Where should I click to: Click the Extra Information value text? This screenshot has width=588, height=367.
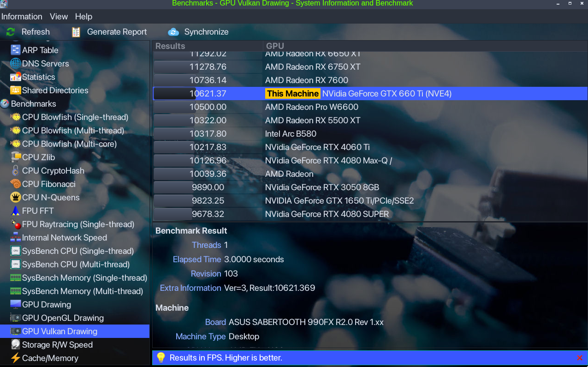[x=269, y=288]
